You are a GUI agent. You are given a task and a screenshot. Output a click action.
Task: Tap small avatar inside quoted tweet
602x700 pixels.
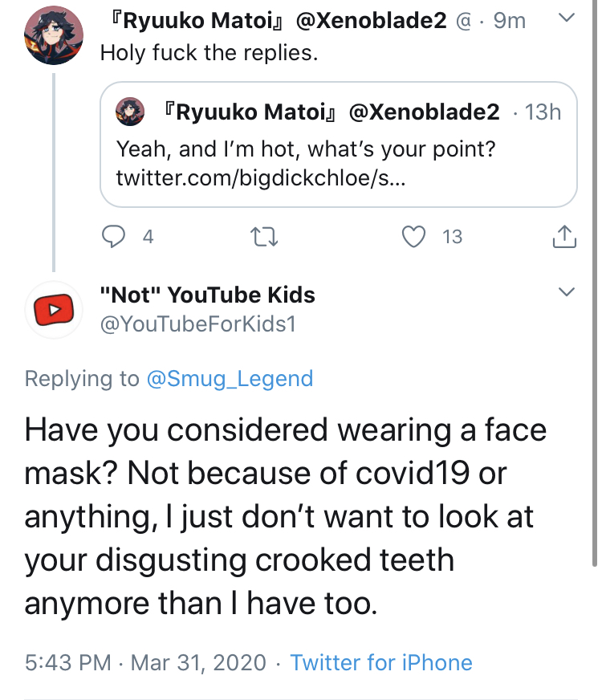click(x=130, y=112)
